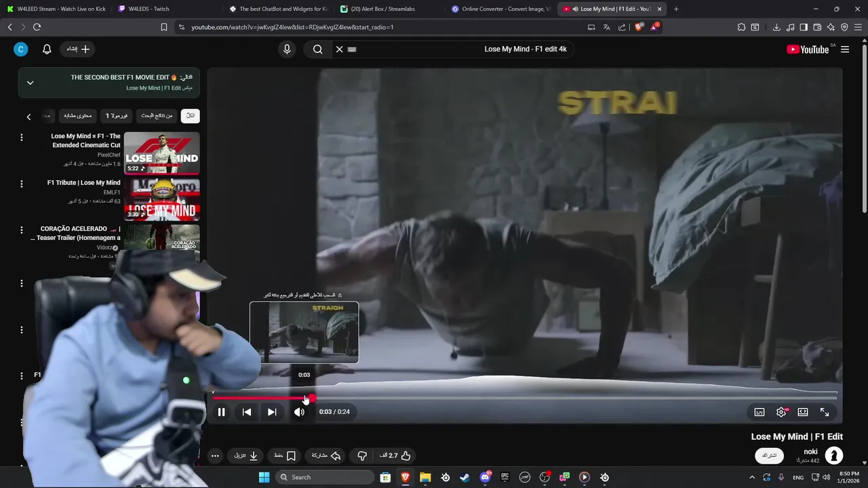Click the 0:03 / 0:24 time display
Image resolution: width=868 pixels, height=488 pixels.
coord(334,411)
